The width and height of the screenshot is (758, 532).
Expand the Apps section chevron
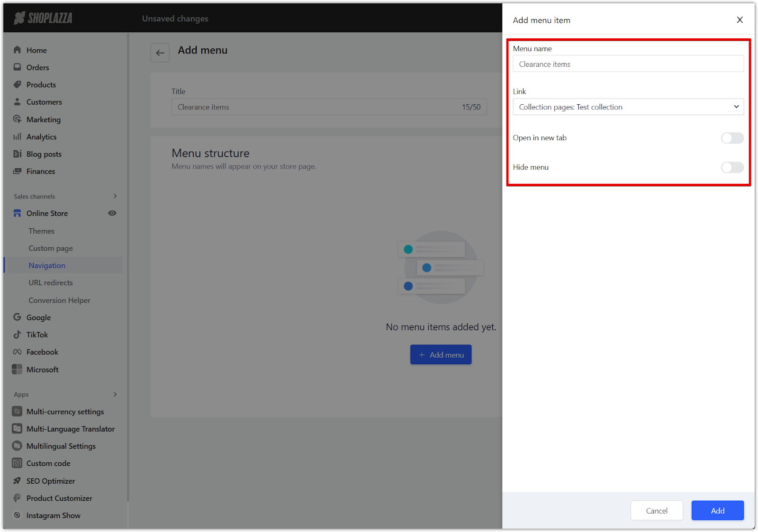(x=115, y=394)
